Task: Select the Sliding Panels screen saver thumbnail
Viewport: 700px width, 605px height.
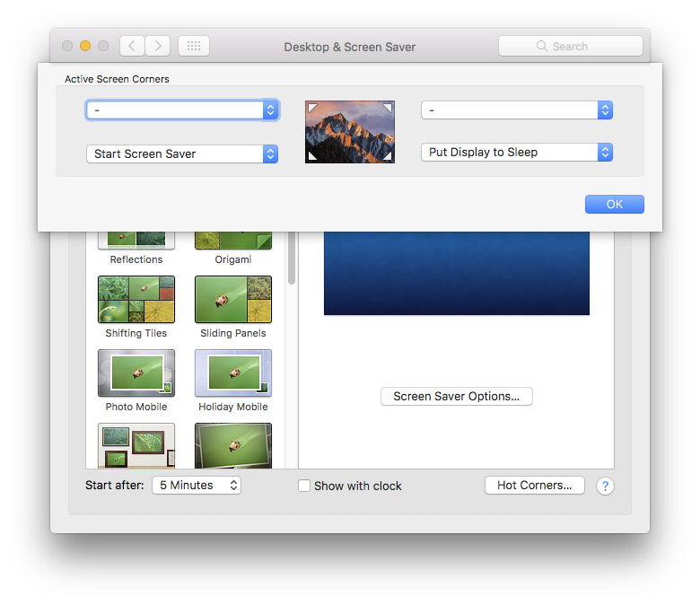Action: click(233, 299)
